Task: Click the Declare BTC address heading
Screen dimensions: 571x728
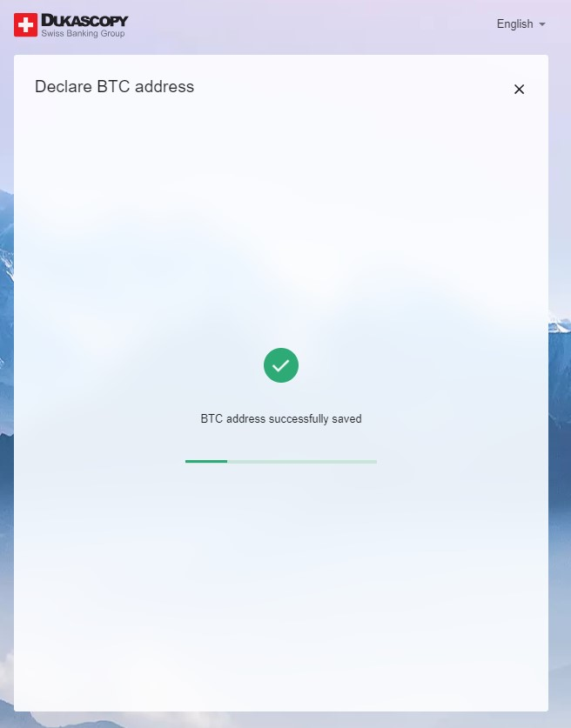Action: tap(114, 87)
